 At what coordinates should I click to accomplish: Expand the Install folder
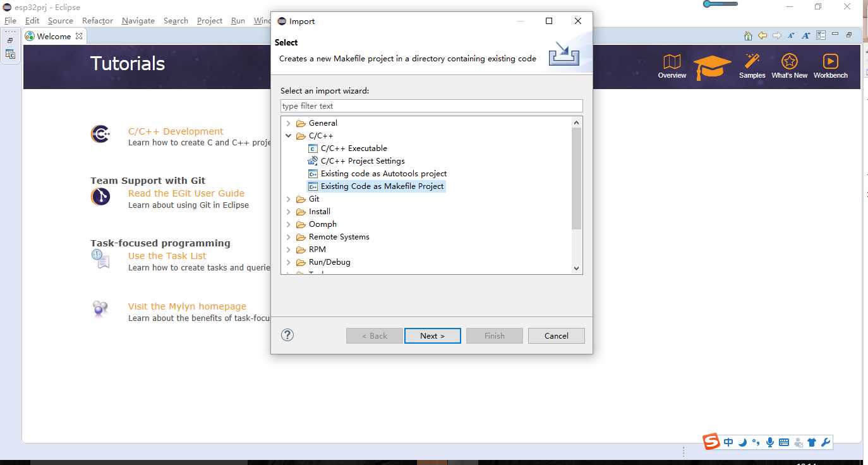(289, 212)
